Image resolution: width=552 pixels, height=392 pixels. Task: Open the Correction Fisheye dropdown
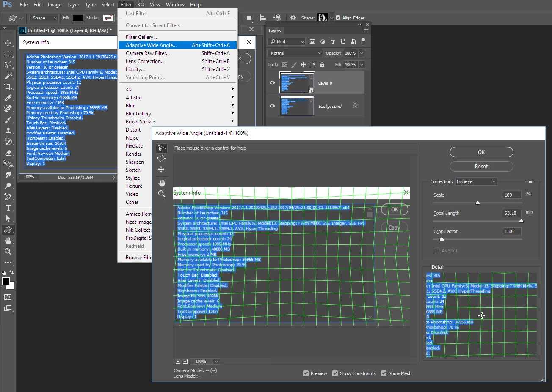(476, 181)
